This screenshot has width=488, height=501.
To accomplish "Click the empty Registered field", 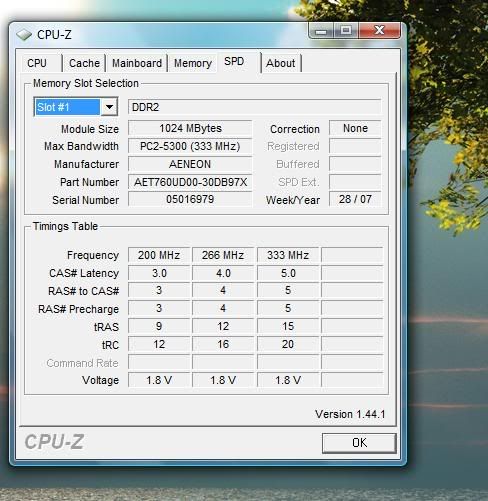I will [x=355, y=146].
